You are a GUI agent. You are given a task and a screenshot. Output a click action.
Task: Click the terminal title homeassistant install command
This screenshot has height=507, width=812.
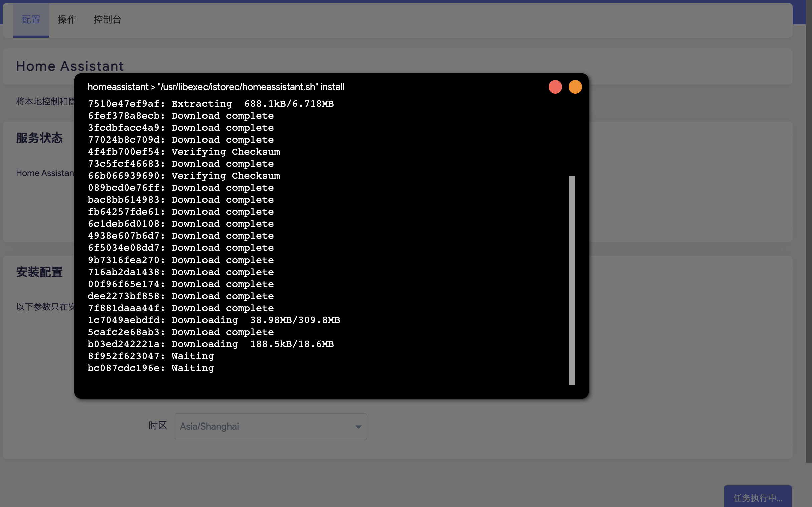pos(216,87)
